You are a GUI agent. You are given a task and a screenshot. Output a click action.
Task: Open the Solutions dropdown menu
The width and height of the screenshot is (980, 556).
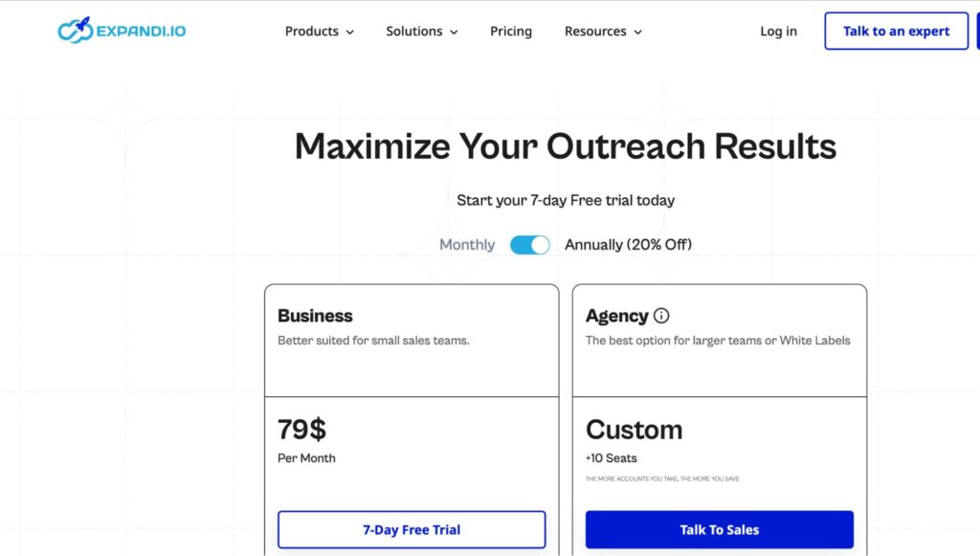click(x=421, y=32)
